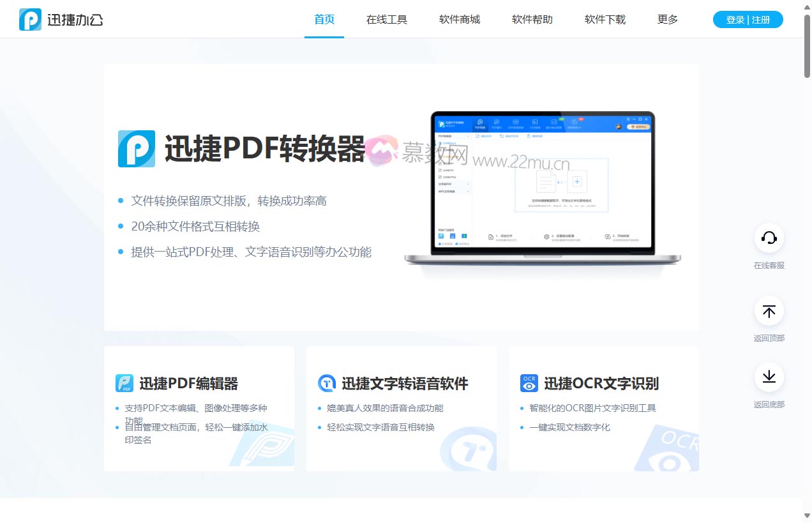Open the 软件帮助 menu
The height and width of the screenshot is (523, 812).
pyautogui.click(x=532, y=19)
